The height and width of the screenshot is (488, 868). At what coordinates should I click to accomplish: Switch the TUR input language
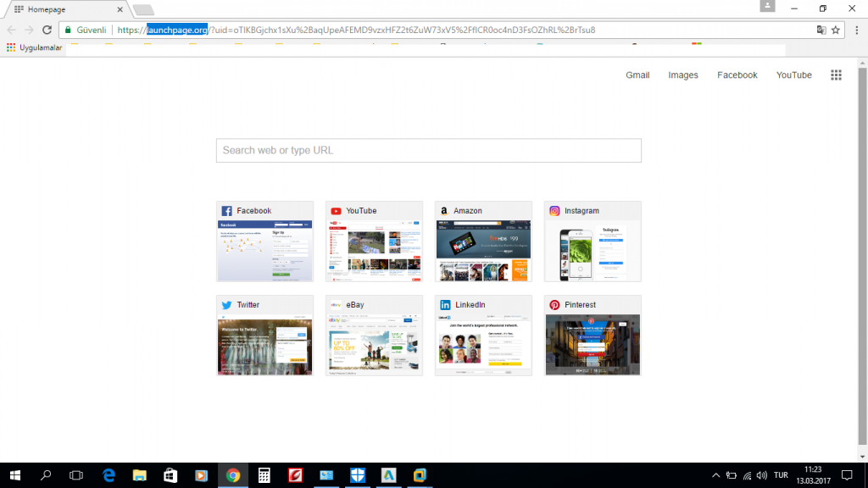click(781, 475)
